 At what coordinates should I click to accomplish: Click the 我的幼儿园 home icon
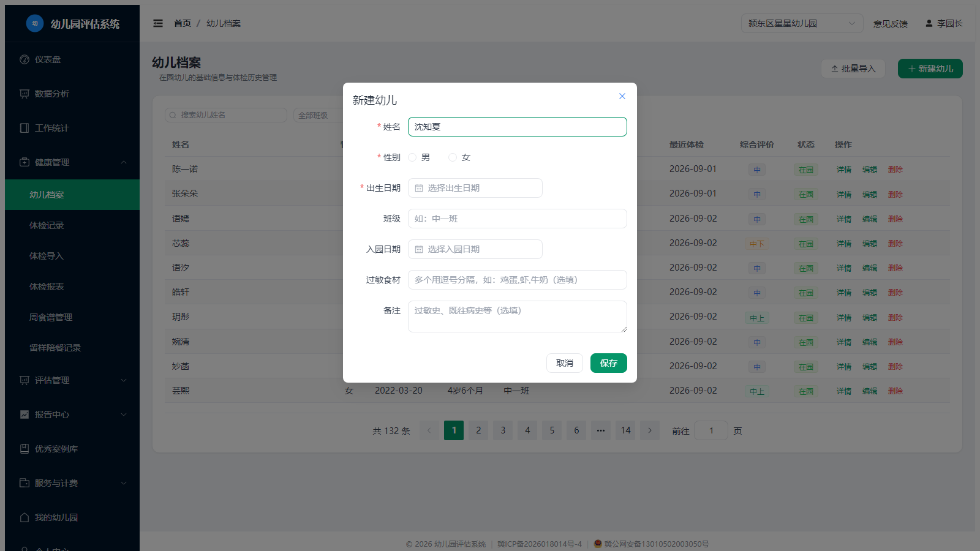coord(24,517)
